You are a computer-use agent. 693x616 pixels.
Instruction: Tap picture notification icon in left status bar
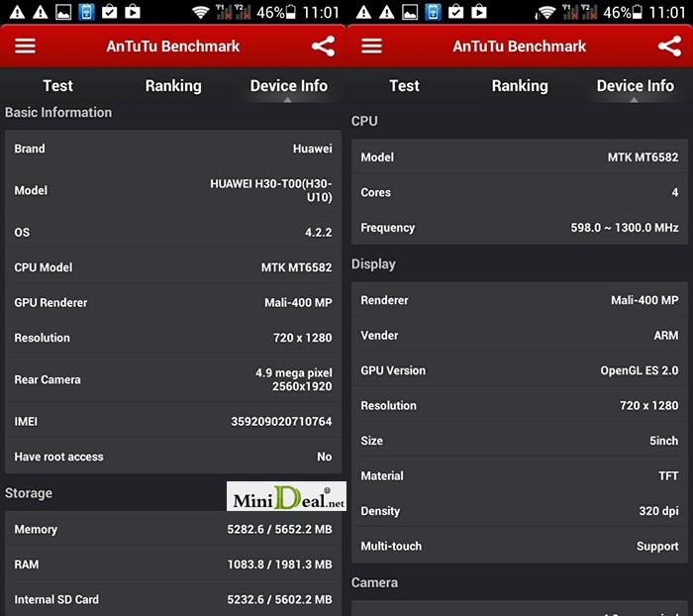pyautogui.click(x=63, y=12)
